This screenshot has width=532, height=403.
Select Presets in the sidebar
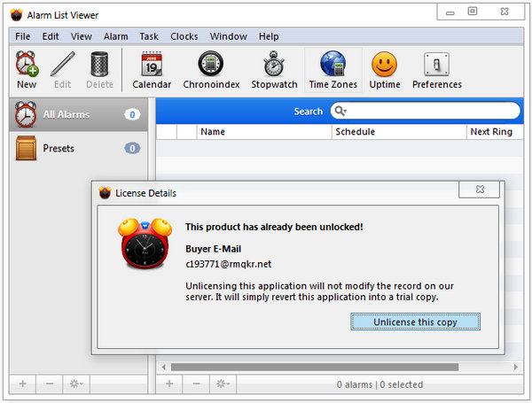point(59,148)
